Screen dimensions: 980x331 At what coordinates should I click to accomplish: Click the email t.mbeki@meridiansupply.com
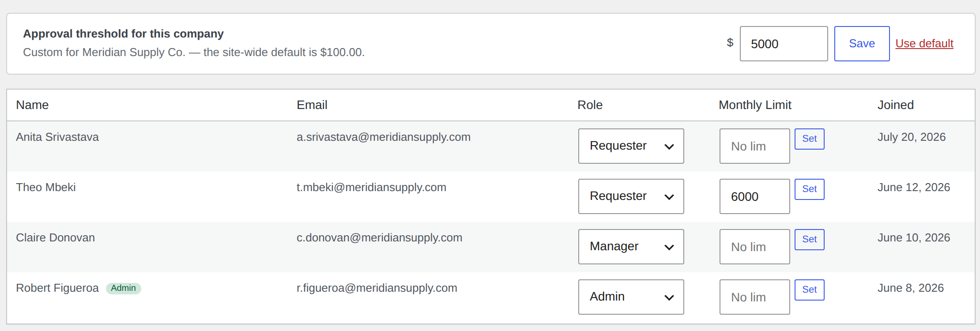[371, 188]
